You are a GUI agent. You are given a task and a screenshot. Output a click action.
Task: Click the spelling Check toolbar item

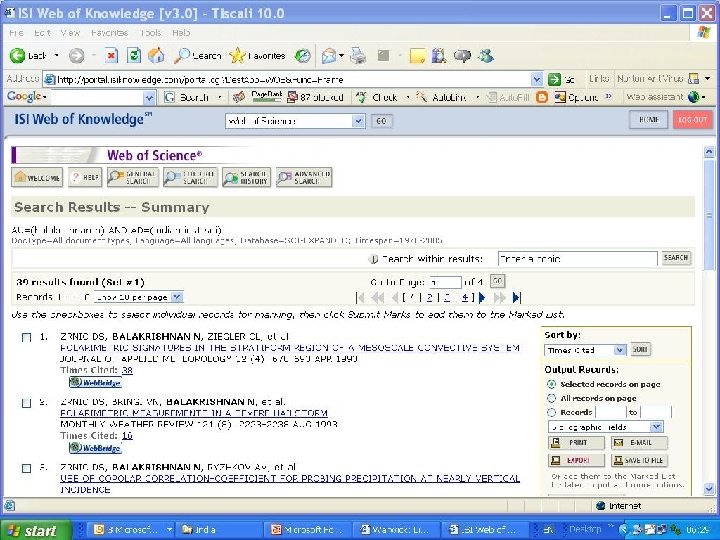pyautogui.click(x=377, y=97)
